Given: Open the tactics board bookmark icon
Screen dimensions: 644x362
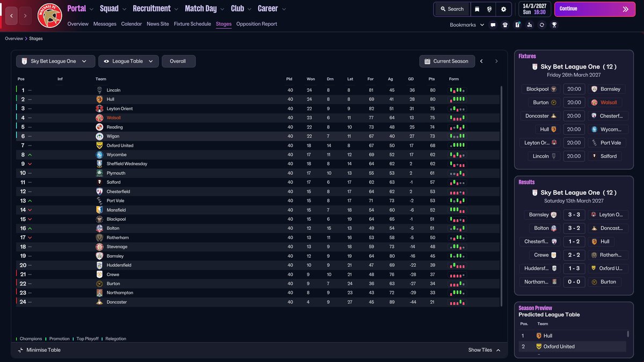Looking at the screenshot, I should [517, 25].
